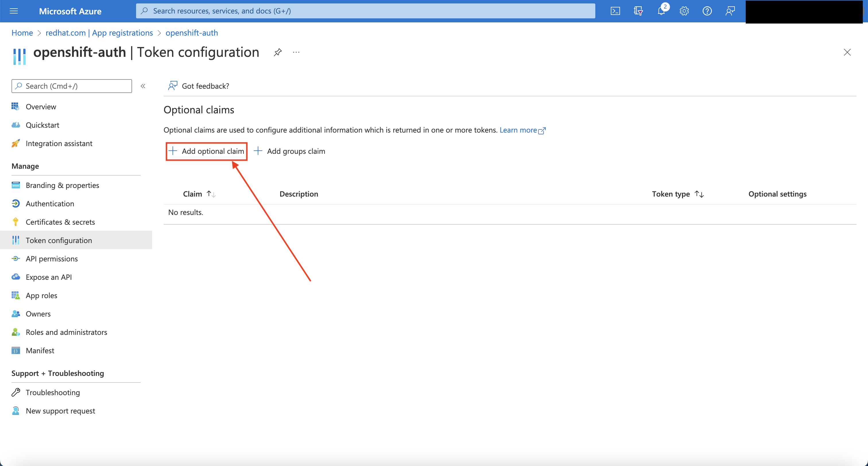Screen dimensions: 868x466
Task: Open the portal settings gear
Action: (x=684, y=11)
